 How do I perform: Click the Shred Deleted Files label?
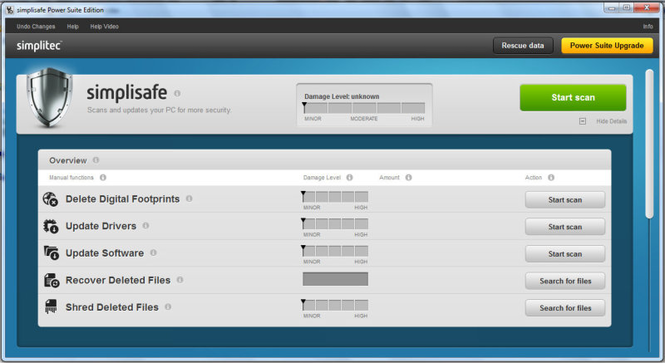[112, 307]
